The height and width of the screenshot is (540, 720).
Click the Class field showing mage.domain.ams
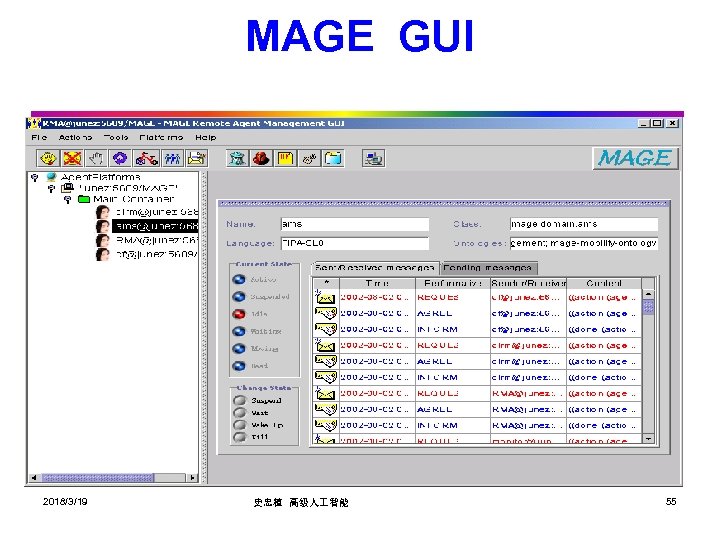584,224
